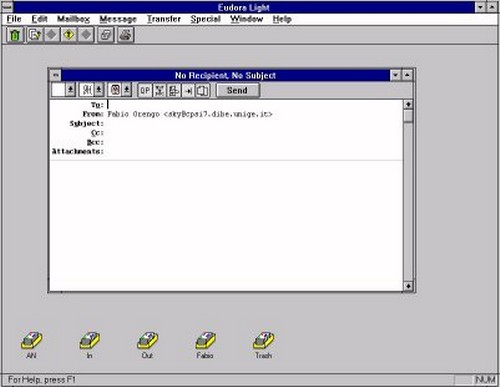Click the attach document icon in main toolbar
Viewport: 500px width, 387px height.
pos(106,35)
